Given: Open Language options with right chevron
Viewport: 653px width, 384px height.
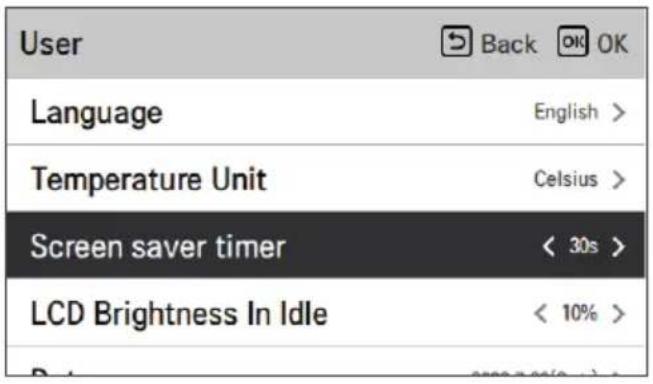Looking at the screenshot, I should (619, 112).
